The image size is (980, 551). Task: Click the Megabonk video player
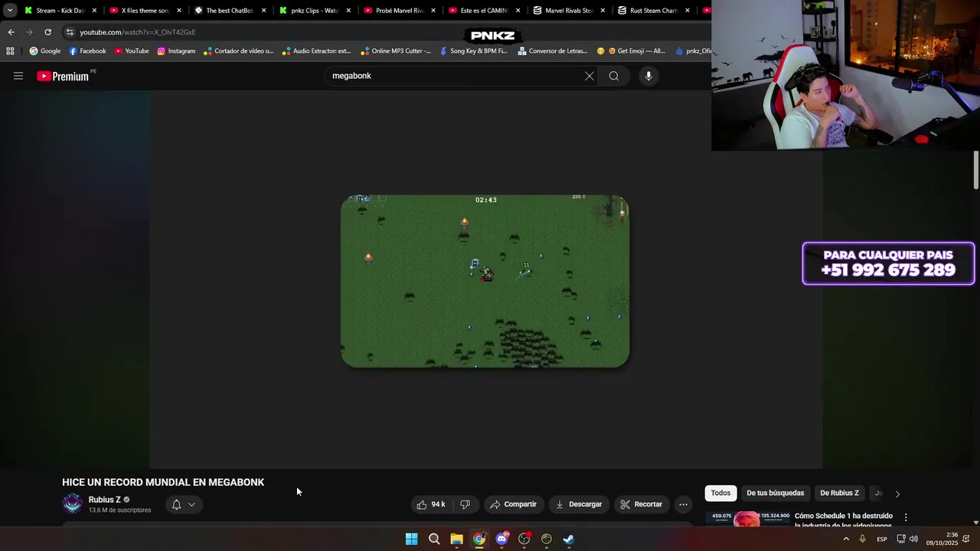[x=485, y=281]
